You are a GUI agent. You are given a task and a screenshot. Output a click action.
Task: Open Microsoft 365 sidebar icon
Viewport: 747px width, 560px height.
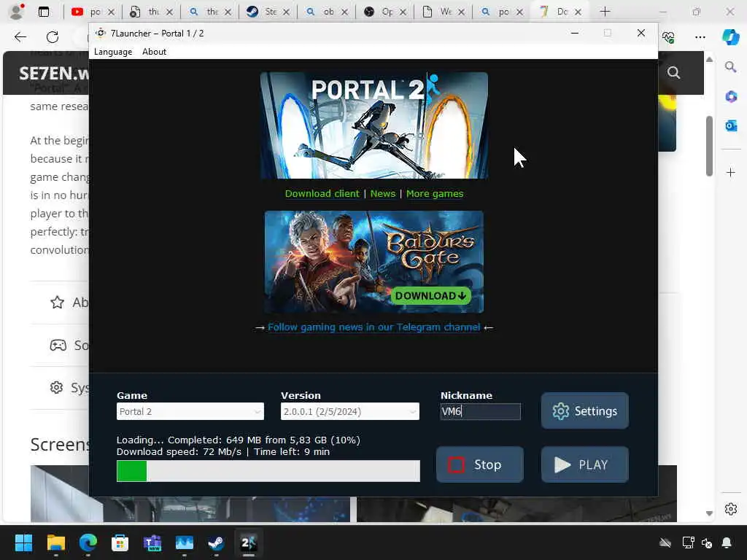pos(731,97)
